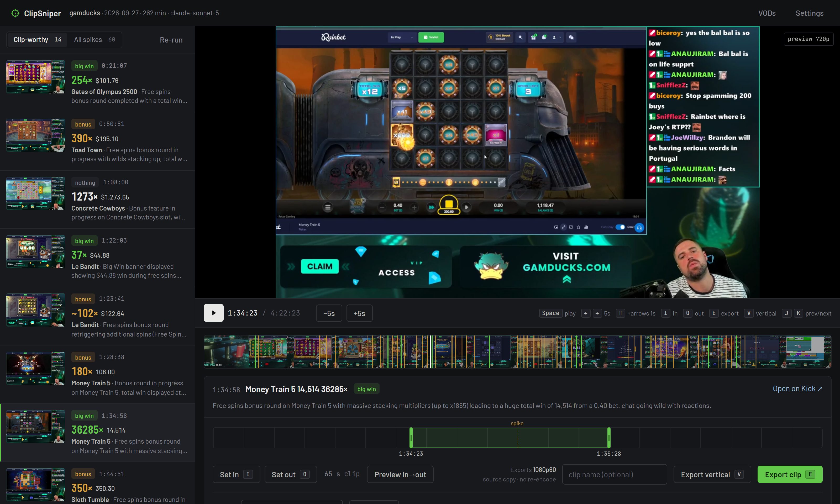This screenshot has height=504, width=840.
Task: Click Export vertical button
Action: [x=712, y=474]
